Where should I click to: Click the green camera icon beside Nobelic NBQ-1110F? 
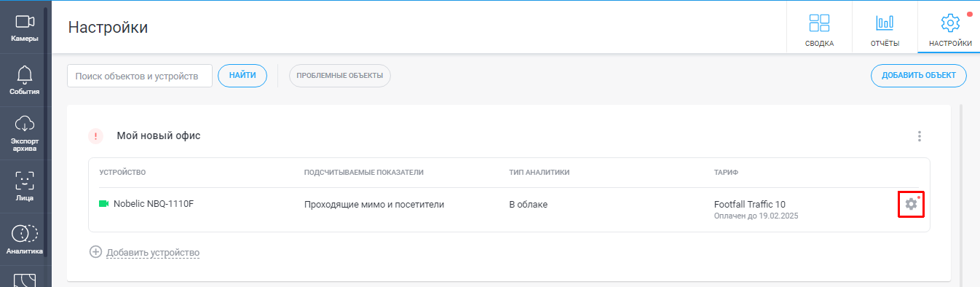coord(103,204)
